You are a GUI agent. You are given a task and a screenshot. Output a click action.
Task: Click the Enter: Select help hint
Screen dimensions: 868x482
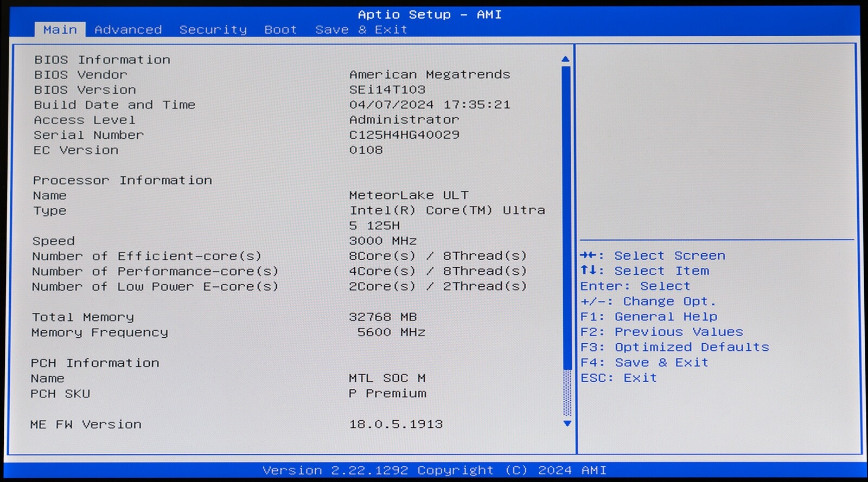[x=635, y=286]
